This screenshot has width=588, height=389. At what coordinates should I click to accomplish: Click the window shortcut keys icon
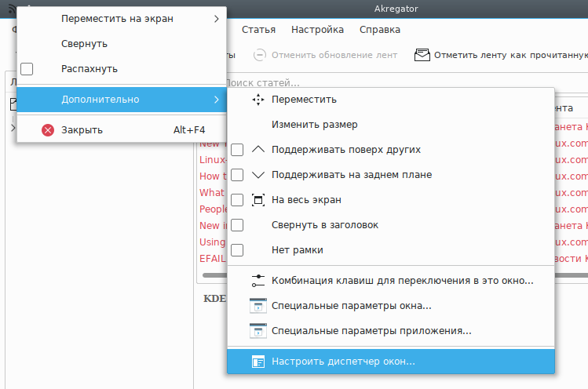[x=257, y=281]
